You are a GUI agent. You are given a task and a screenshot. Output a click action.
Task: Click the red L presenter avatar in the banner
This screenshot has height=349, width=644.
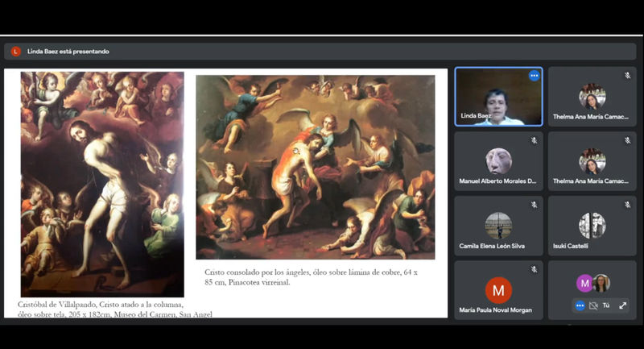tap(15, 52)
